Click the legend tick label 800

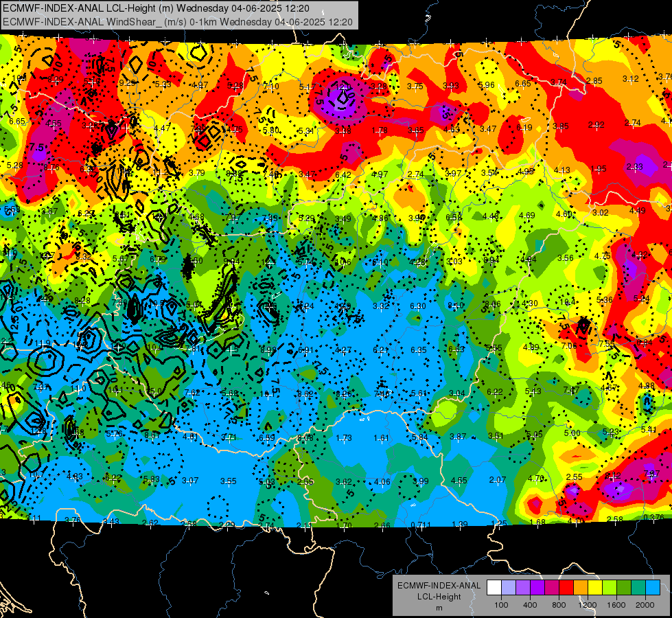click(559, 605)
